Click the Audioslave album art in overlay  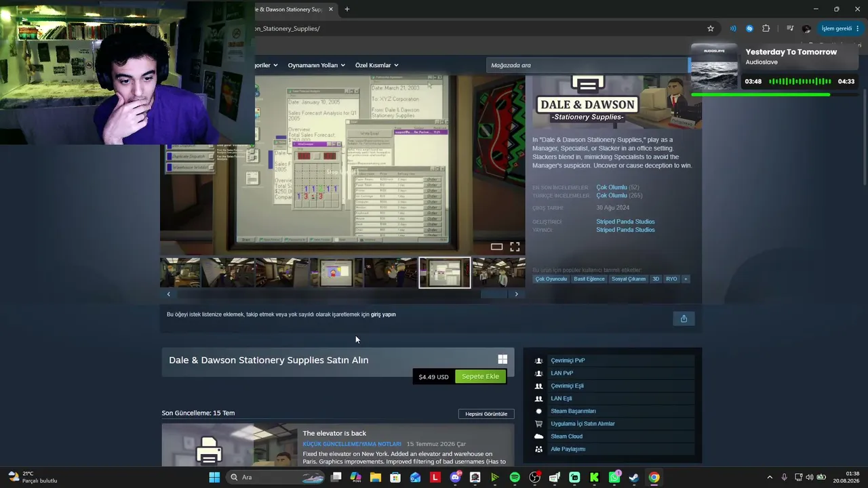tap(714, 66)
